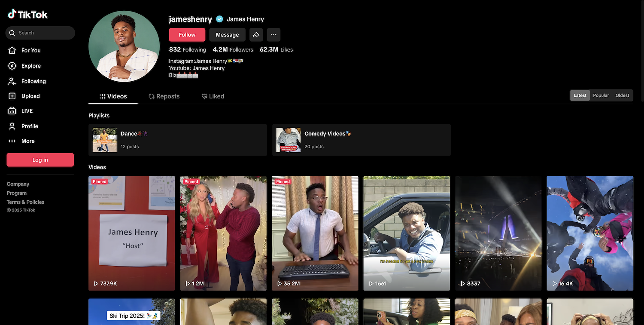Click the 20 posts text
Image resolution: width=644 pixels, height=325 pixels.
(x=314, y=147)
